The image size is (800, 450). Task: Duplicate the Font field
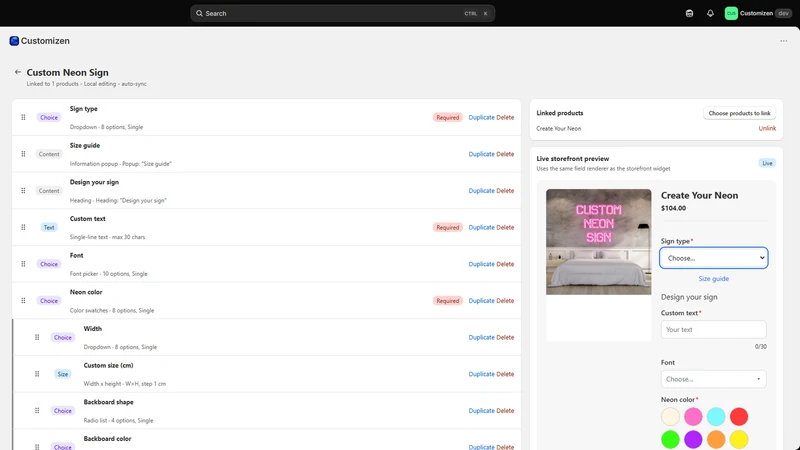click(481, 264)
